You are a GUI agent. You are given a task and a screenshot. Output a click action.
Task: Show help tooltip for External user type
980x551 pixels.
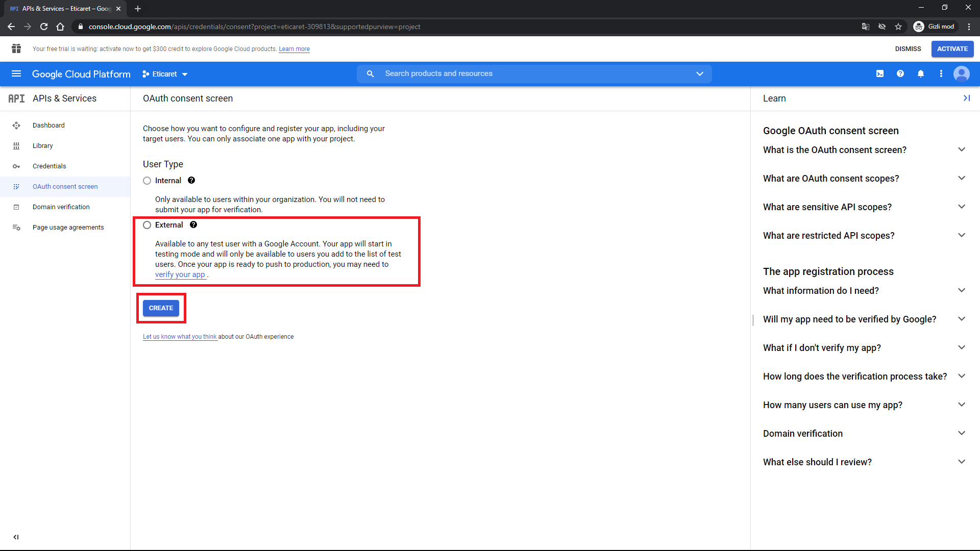(193, 224)
